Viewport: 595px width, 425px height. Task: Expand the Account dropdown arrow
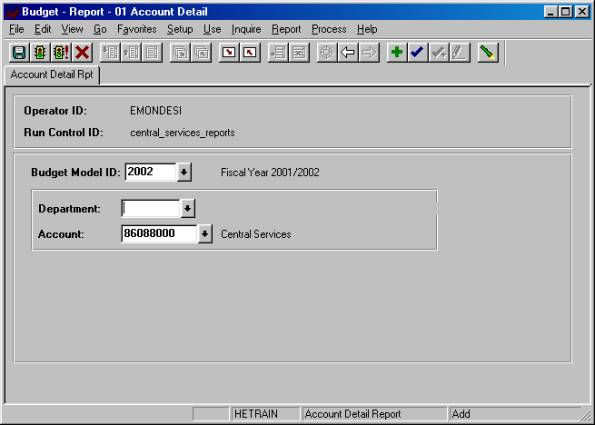pos(205,234)
